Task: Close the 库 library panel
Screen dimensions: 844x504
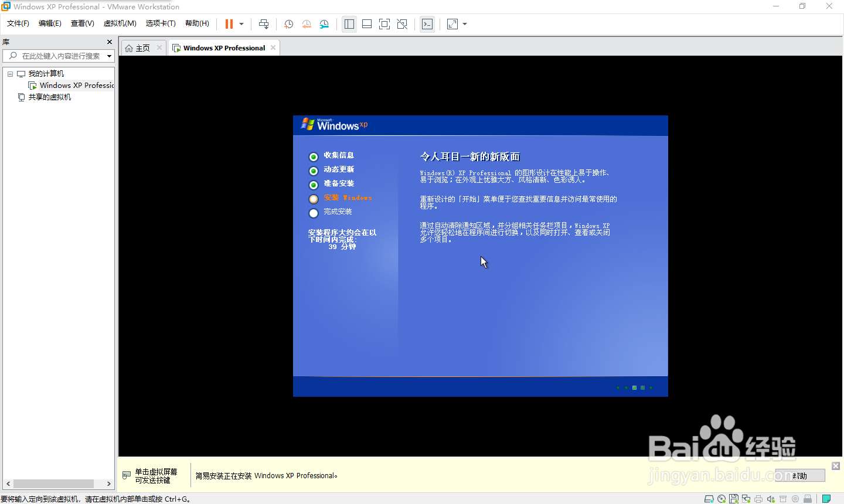Action: [x=109, y=42]
